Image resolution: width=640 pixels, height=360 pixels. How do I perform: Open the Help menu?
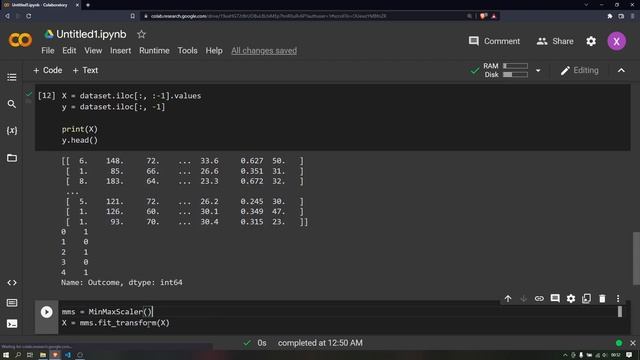pyautogui.click(x=214, y=51)
